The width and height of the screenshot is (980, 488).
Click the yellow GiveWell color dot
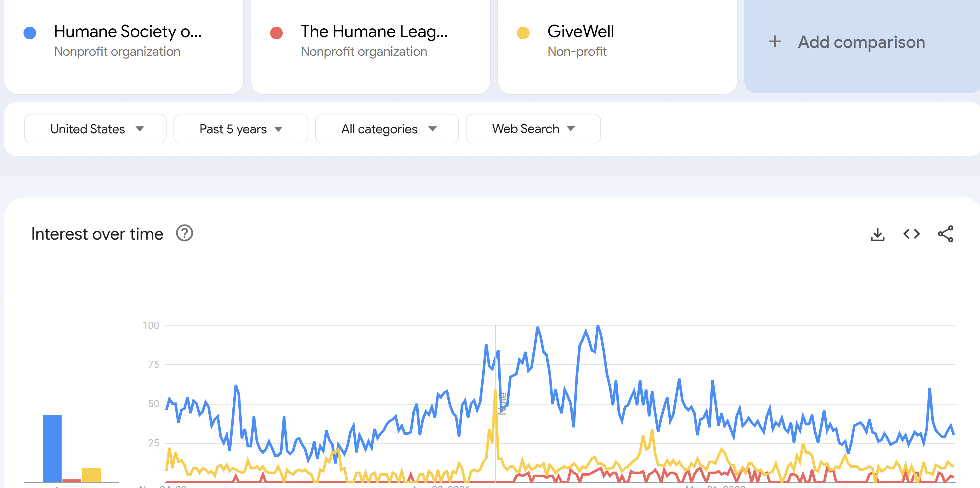[523, 33]
